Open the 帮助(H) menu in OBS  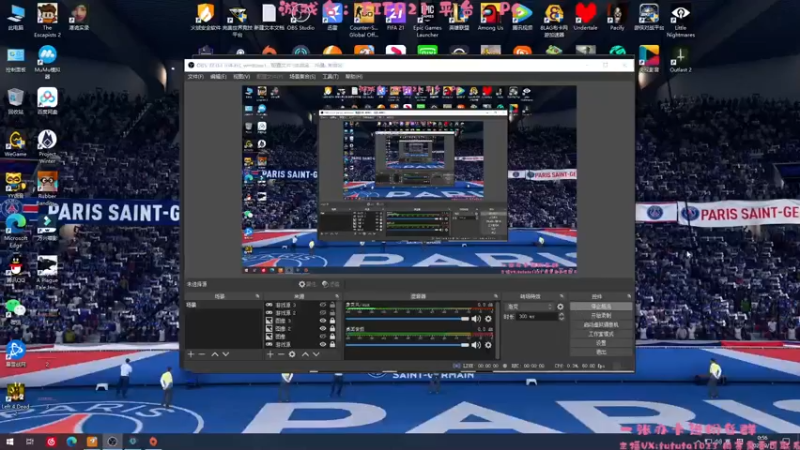tap(354, 77)
